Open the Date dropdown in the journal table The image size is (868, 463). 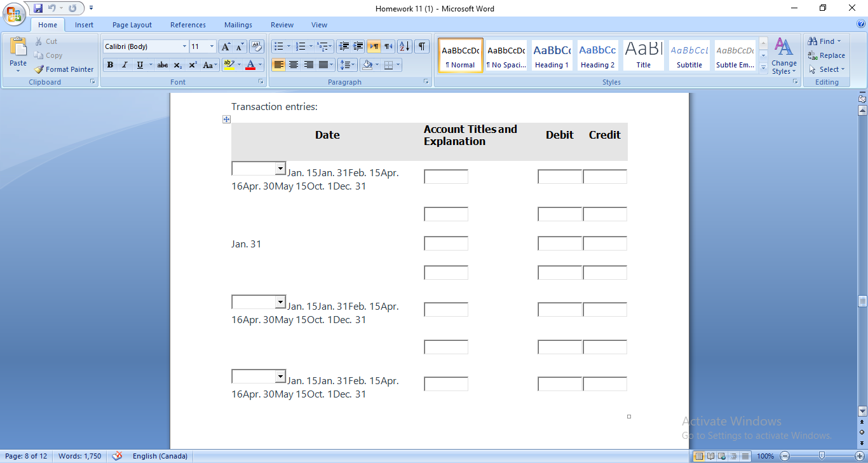(280, 168)
